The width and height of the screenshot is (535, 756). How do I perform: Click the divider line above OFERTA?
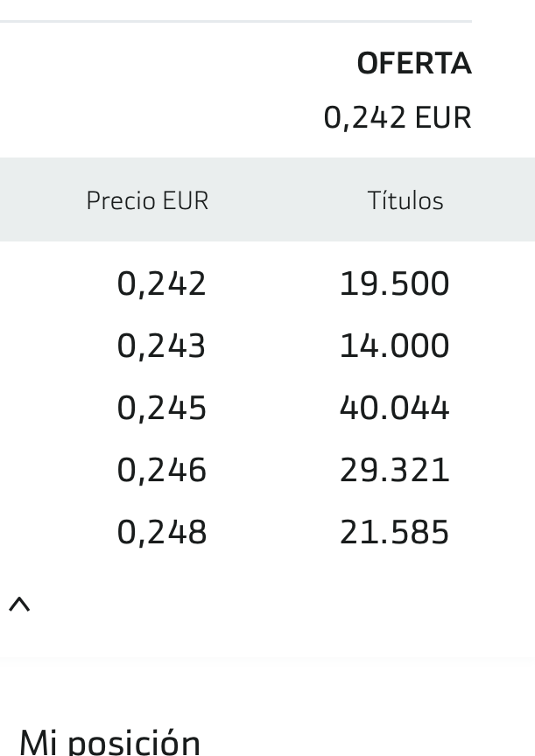(236, 21)
